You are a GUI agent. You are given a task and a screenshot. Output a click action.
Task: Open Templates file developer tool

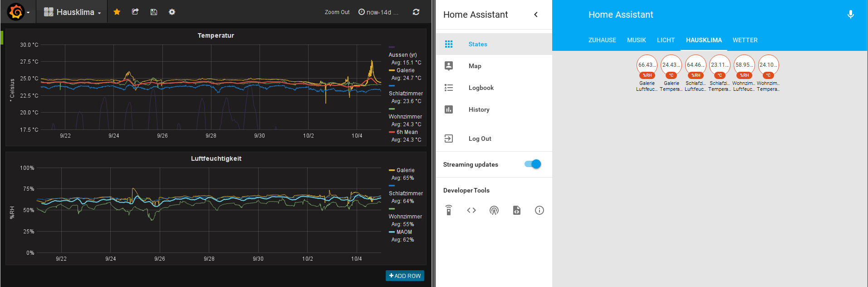[x=517, y=210]
